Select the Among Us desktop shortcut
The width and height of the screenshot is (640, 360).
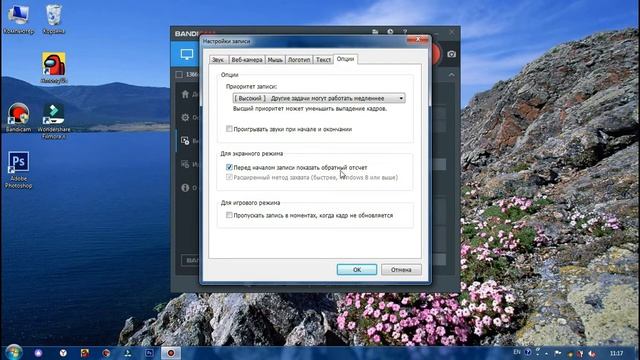(54, 68)
